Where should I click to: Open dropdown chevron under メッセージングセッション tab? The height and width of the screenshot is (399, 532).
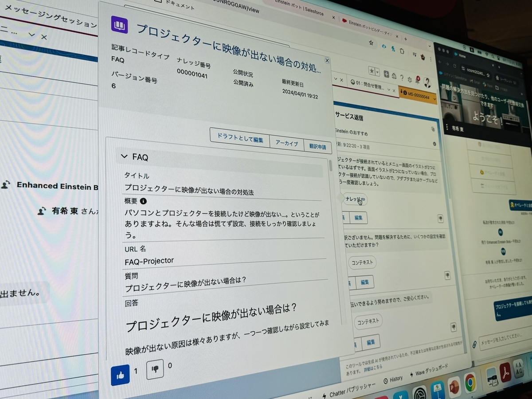tap(32, 34)
